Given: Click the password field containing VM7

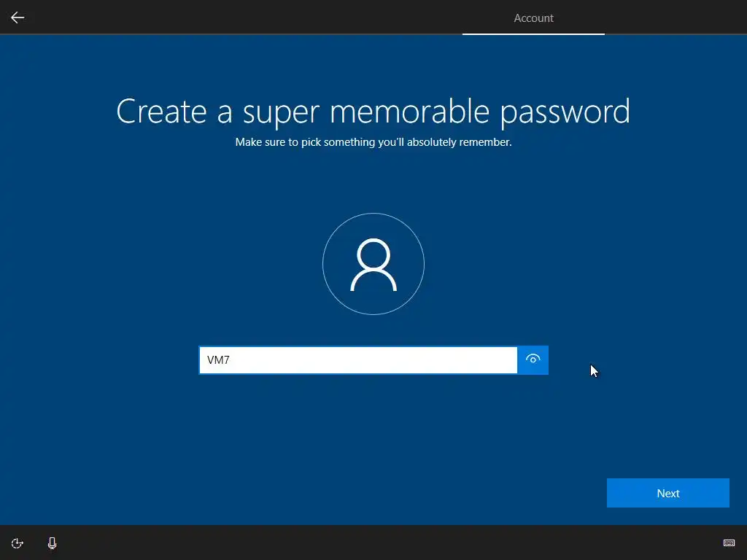Looking at the screenshot, I should click(x=358, y=360).
